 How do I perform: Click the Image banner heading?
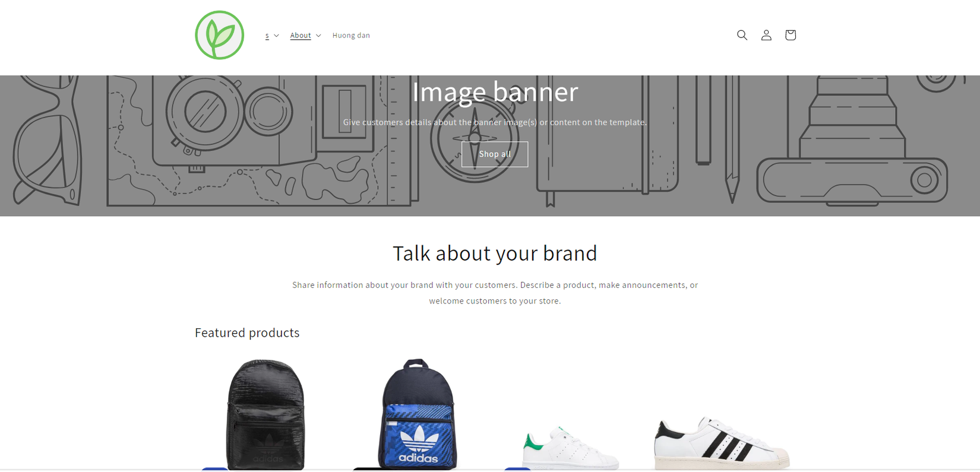point(495,92)
